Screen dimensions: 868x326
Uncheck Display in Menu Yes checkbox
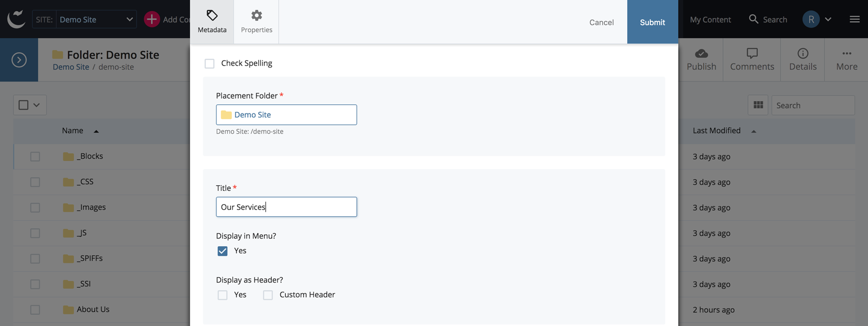click(x=222, y=251)
